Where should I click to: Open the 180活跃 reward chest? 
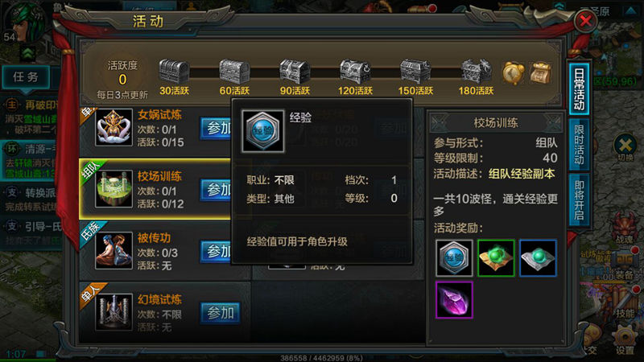tap(476, 72)
